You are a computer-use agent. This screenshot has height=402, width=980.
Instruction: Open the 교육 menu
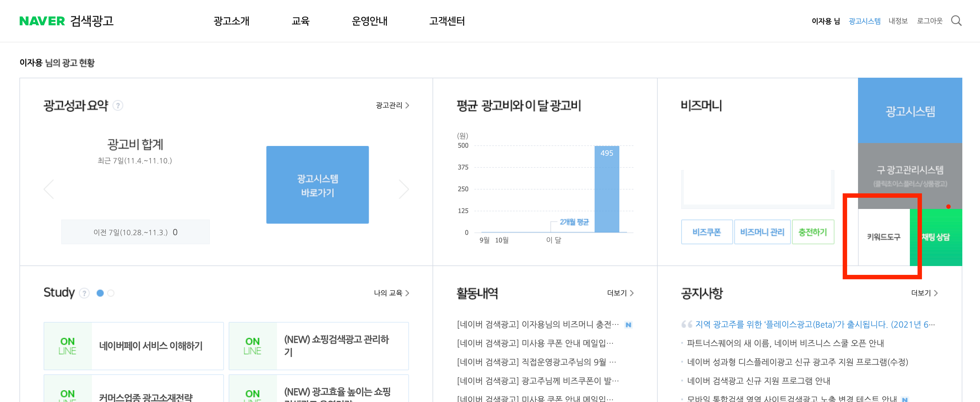point(301,21)
